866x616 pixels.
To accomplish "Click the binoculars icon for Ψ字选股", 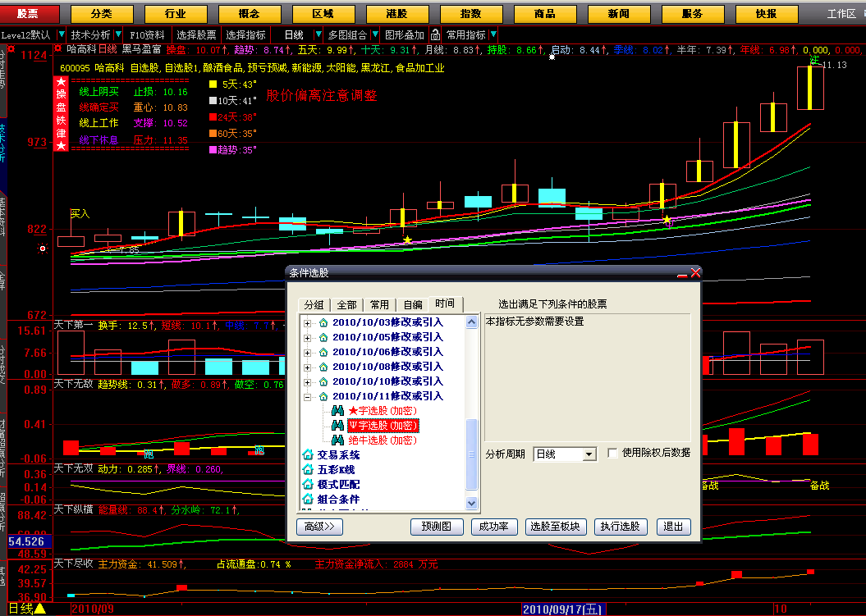I will coord(337,426).
